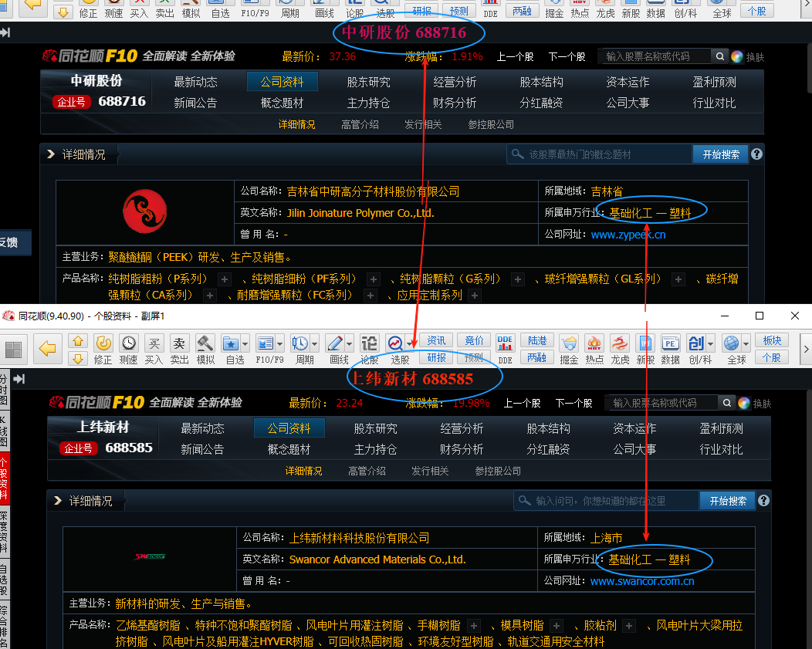Click the help question mark in 上纬新材 panel
This screenshot has width=812, height=649.
tap(763, 501)
